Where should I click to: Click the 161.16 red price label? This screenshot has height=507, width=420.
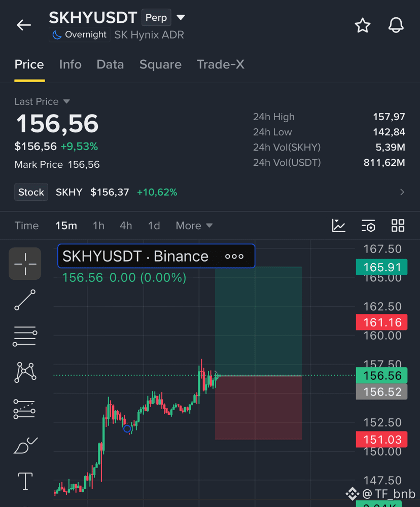381,322
